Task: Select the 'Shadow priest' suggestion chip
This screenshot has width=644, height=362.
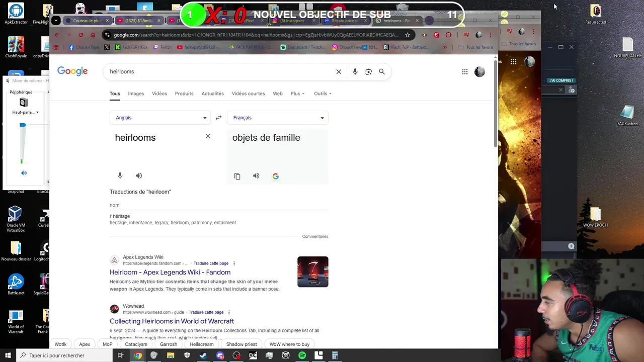Action: pyautogui.click(x=242, y=344)
